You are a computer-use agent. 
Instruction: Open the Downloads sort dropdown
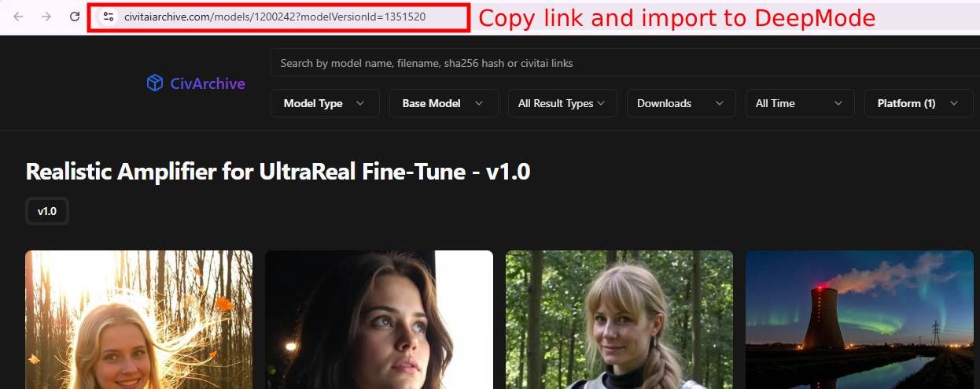(681, 103)
